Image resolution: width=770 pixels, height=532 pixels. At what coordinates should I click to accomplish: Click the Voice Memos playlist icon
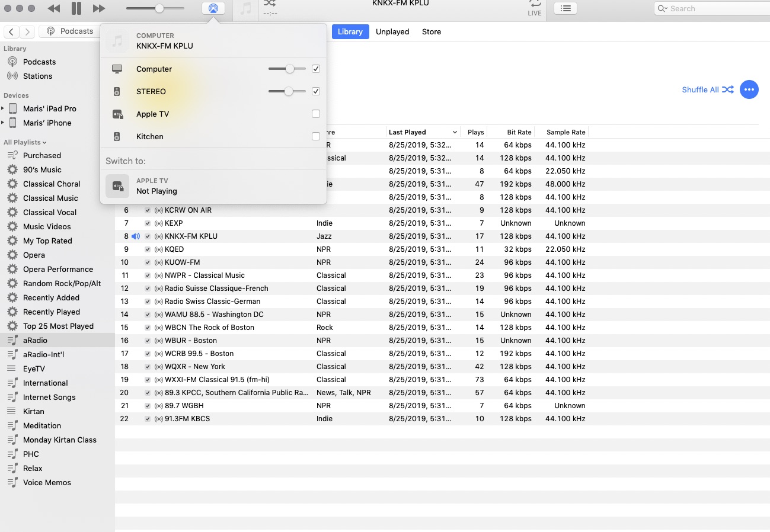tap(12, 482)
